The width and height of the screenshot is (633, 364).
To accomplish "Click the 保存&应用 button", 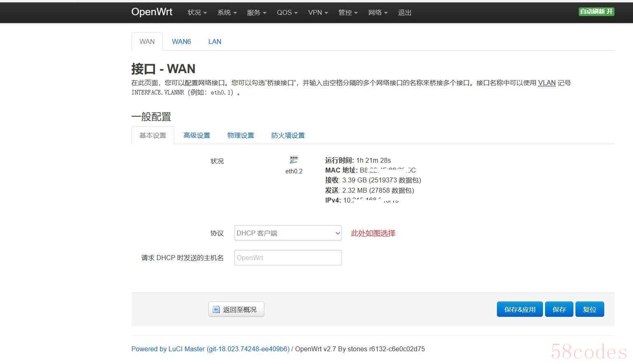I will [520, 309].
